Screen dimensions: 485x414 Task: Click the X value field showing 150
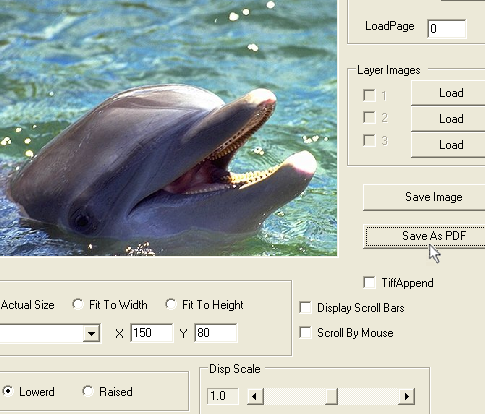point(152,333)
